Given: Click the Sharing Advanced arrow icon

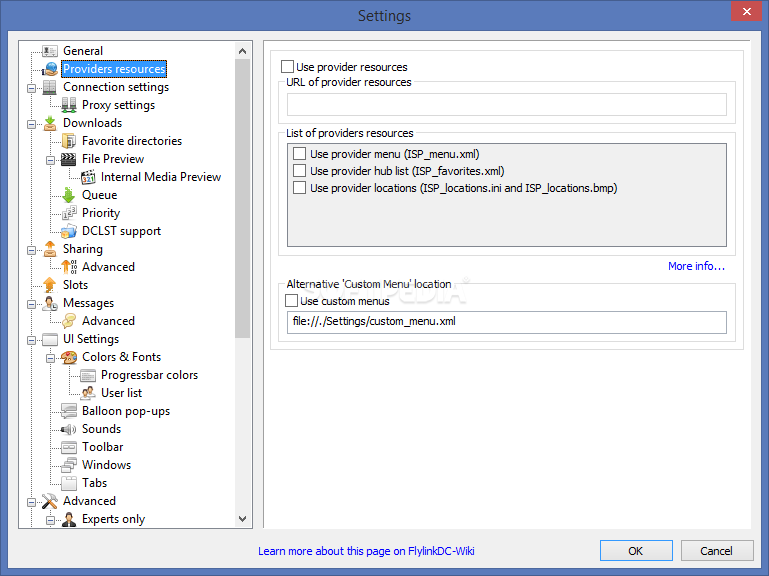Looking at the screenshot, I should 69,267.
